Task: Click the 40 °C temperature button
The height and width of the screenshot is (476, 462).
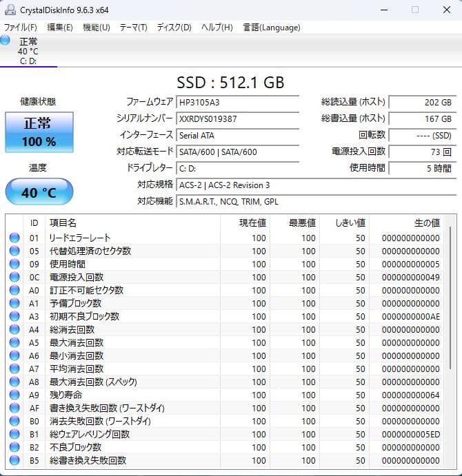Action: (39, 192)
